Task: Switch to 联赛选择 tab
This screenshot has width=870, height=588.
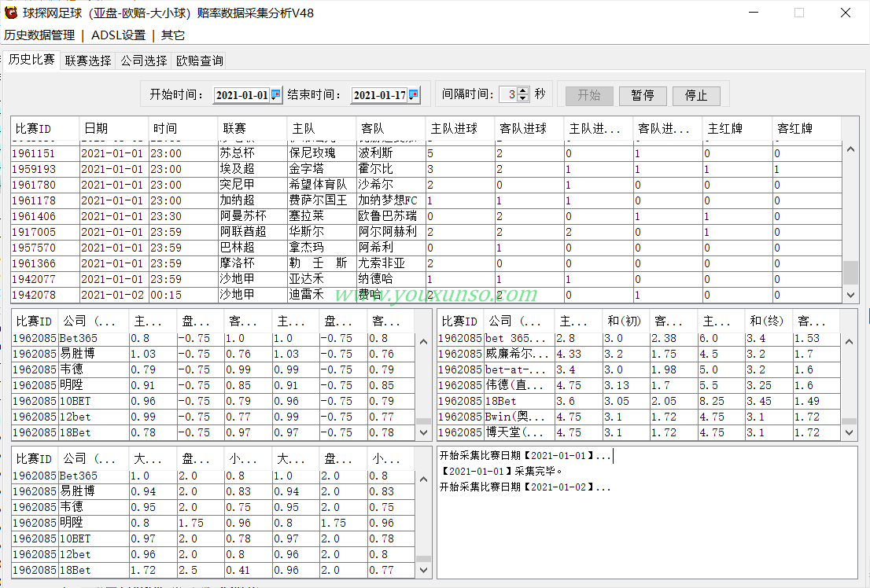Action: coord(87,61)
